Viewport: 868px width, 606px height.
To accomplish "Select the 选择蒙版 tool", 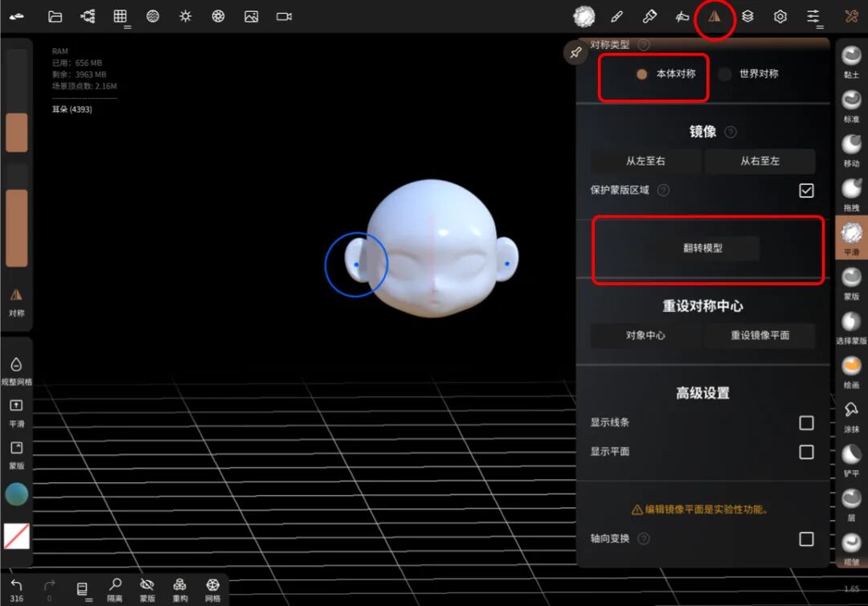I will click(x=851, y=328).
